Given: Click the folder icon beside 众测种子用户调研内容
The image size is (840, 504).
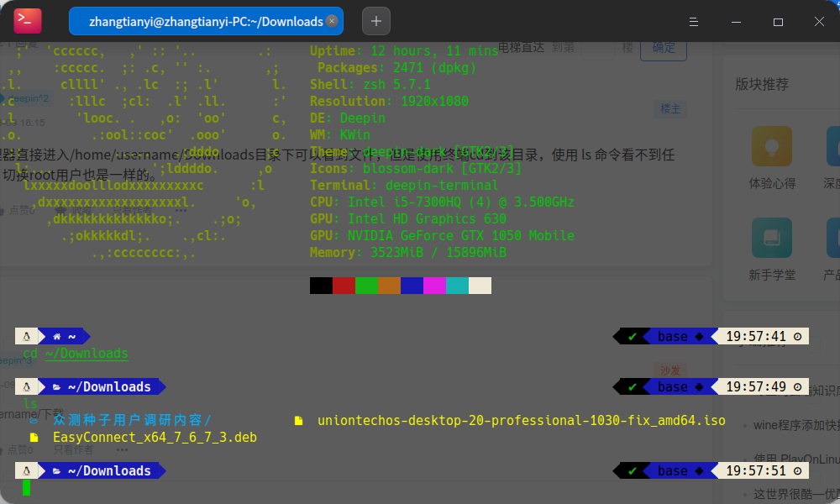Looking at the screenshot, I should coord(34,421).
